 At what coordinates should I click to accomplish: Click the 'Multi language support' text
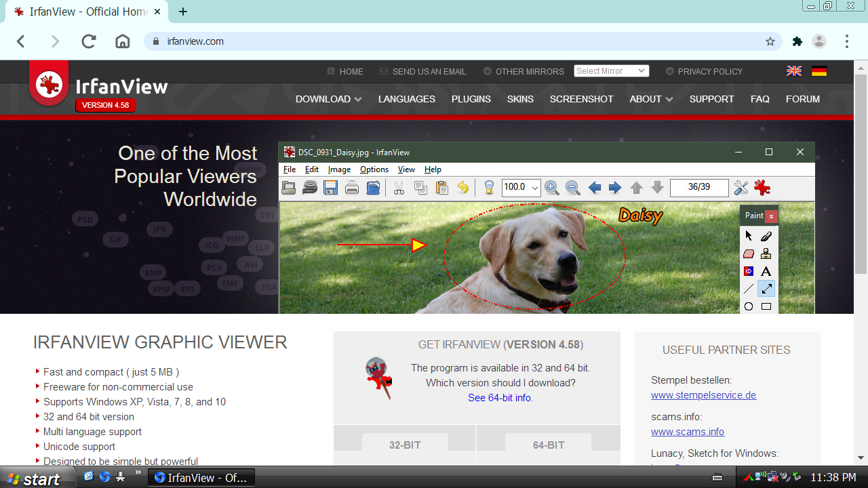[x=93, y=432]
